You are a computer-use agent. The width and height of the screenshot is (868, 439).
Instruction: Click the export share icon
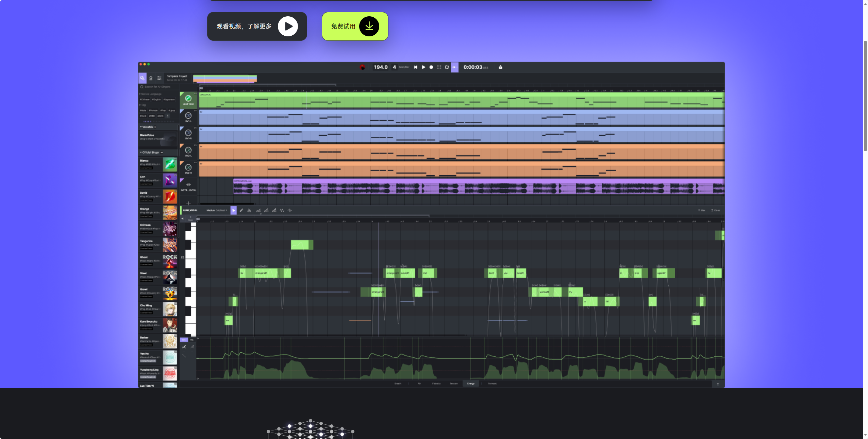pyautogui.click(x=500, y=67)
